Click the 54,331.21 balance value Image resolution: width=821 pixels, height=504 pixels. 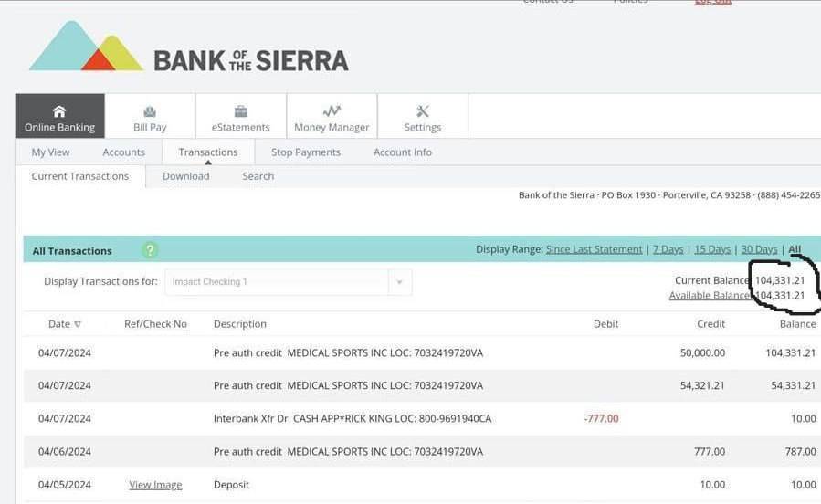(x=794, y=385)
